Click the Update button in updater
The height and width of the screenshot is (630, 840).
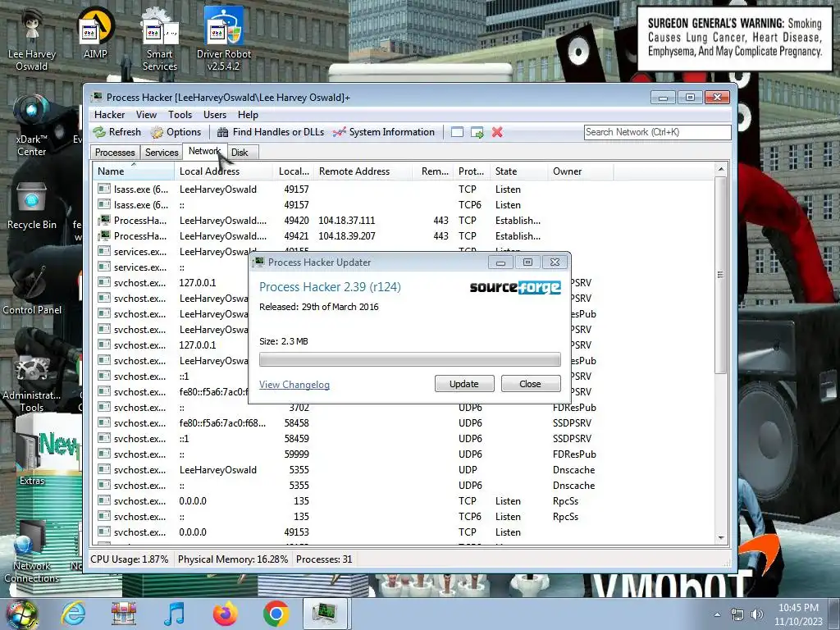[464, 384]
